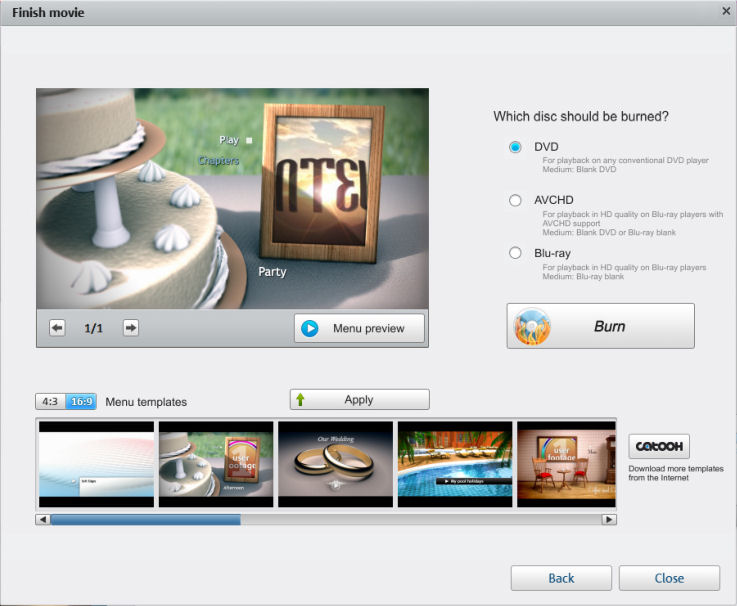Viewport: 737px width, 606px height.
Task: Select Chapters entry in menu preview
Action: tap(218, 160)
